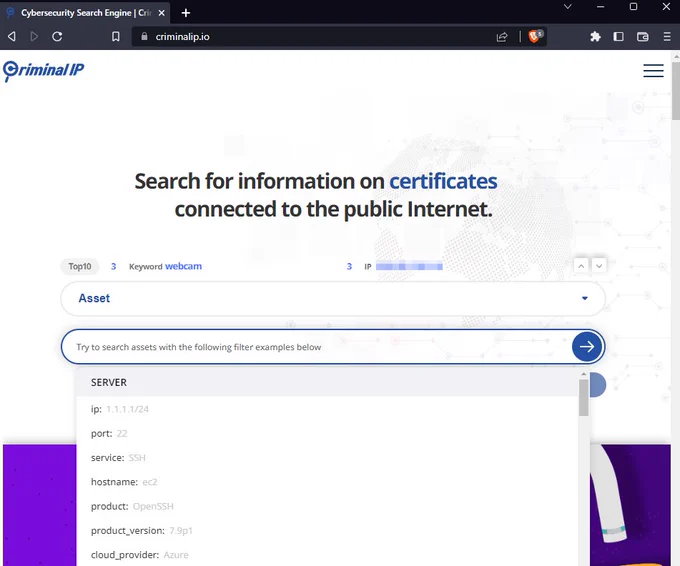Submit search with blue arrow button
This screenshot has width=680, height=566.
(587, 347)
